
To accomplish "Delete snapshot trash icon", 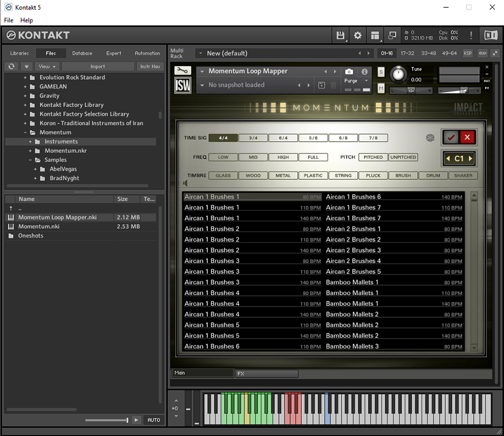I will pos(333,85).
